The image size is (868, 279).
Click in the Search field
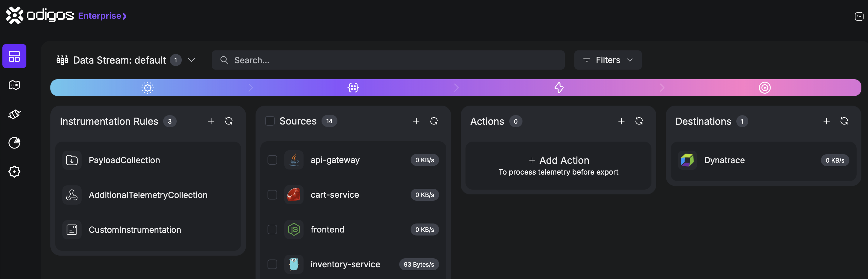(x=388, y=60)
